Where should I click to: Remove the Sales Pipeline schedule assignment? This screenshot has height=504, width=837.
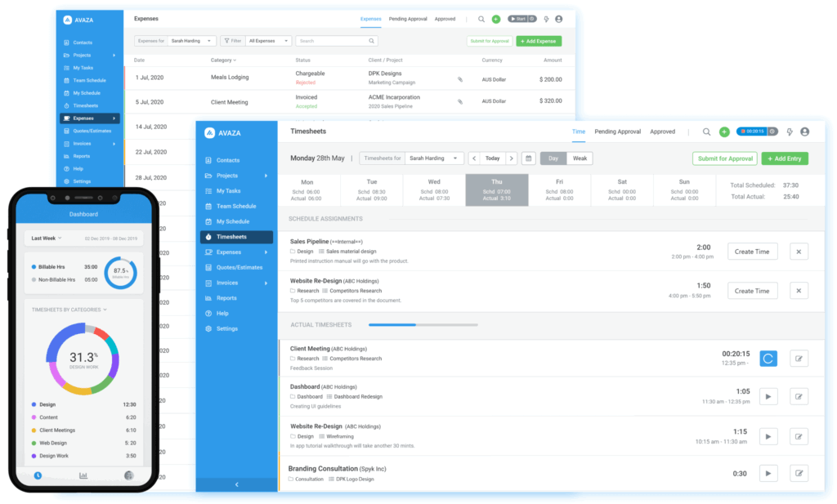[799, 252]
